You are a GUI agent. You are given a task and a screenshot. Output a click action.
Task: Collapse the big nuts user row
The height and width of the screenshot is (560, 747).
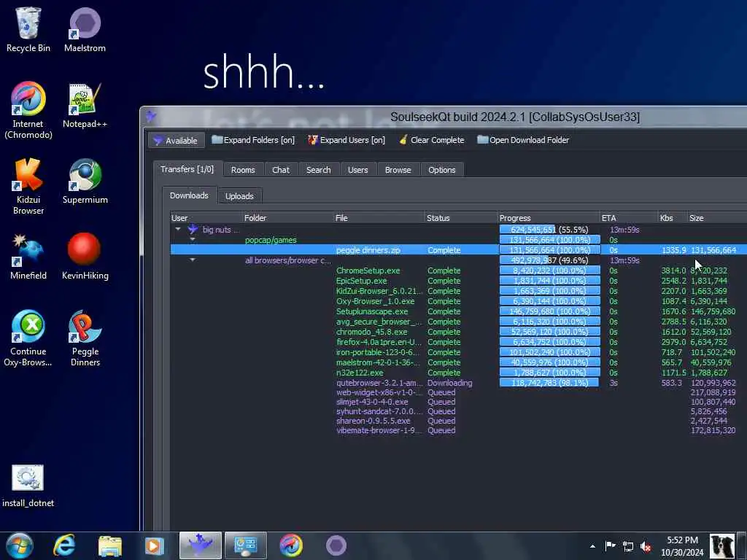click(178, 230)
